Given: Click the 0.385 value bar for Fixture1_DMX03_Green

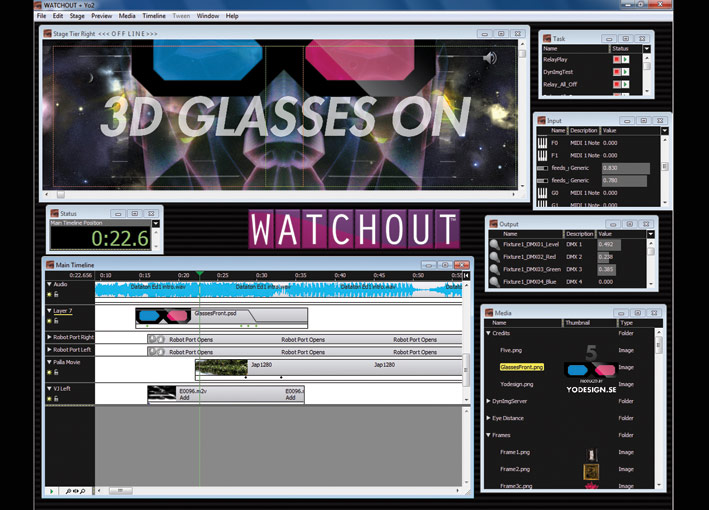Looking at the screenshot, I should 606,269.
